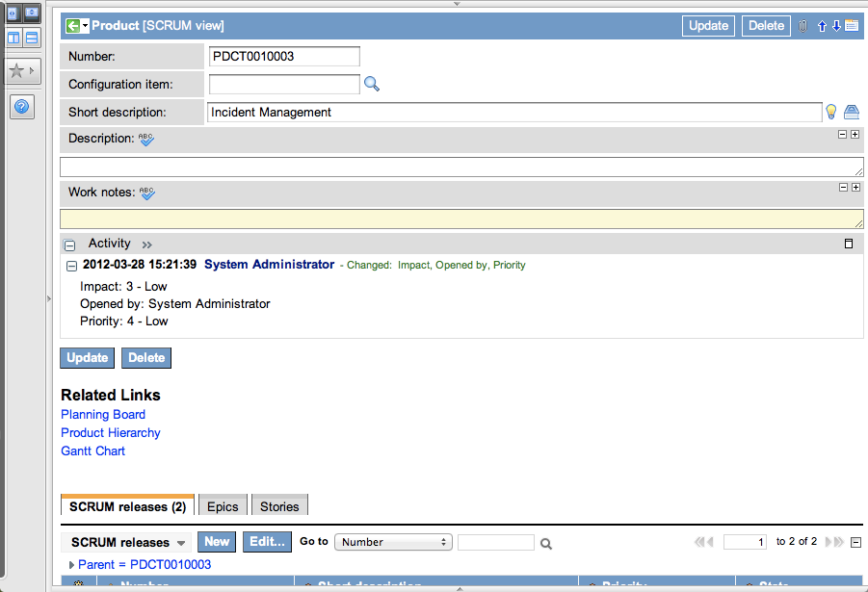Switch to the Epics tab

[223, 506]
